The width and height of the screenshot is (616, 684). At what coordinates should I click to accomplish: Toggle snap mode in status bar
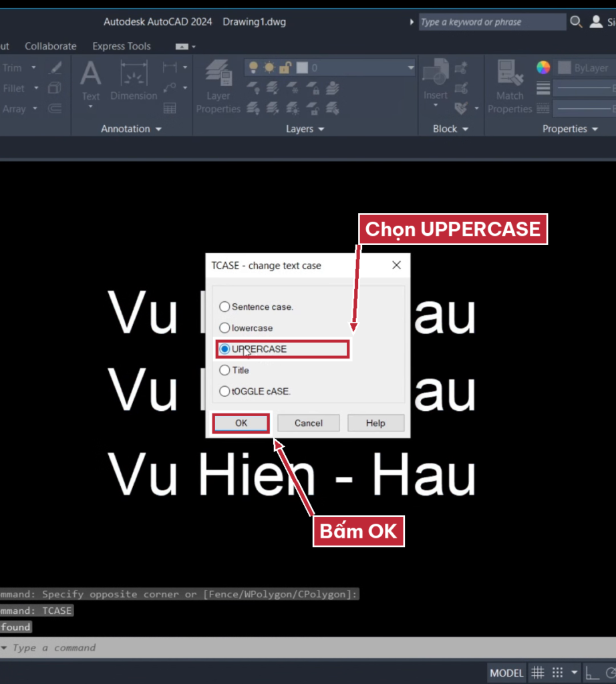[558, 672]
